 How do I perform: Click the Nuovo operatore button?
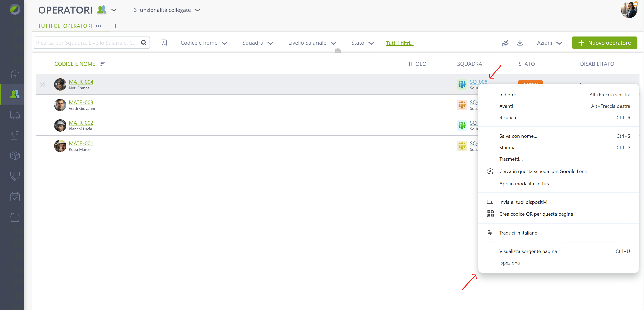604,43
